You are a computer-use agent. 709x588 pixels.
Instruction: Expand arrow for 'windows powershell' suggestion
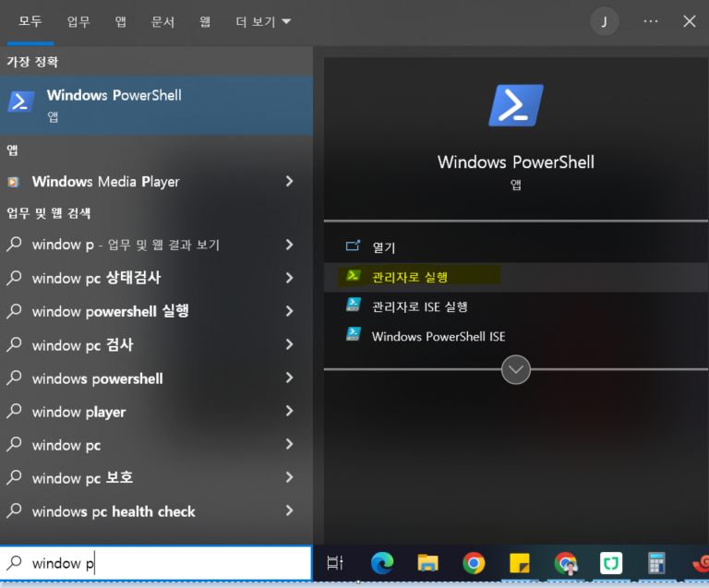point(289,378)
